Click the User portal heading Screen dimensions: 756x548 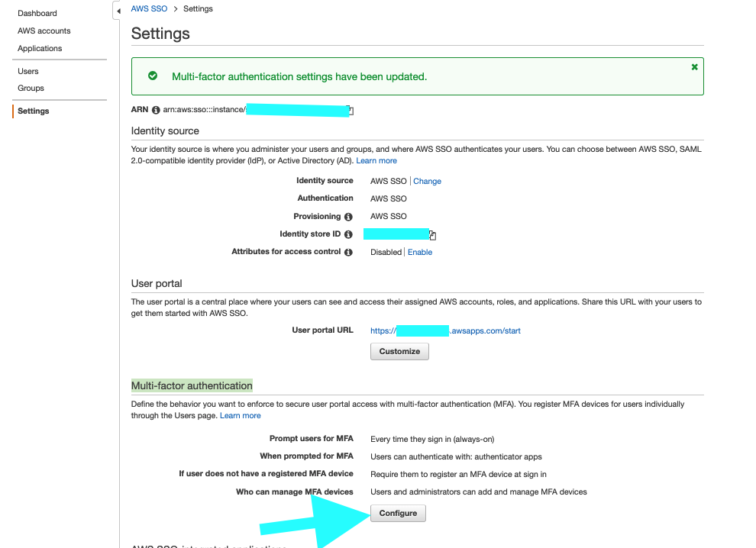pyautogui.click(x=157, y=283)
